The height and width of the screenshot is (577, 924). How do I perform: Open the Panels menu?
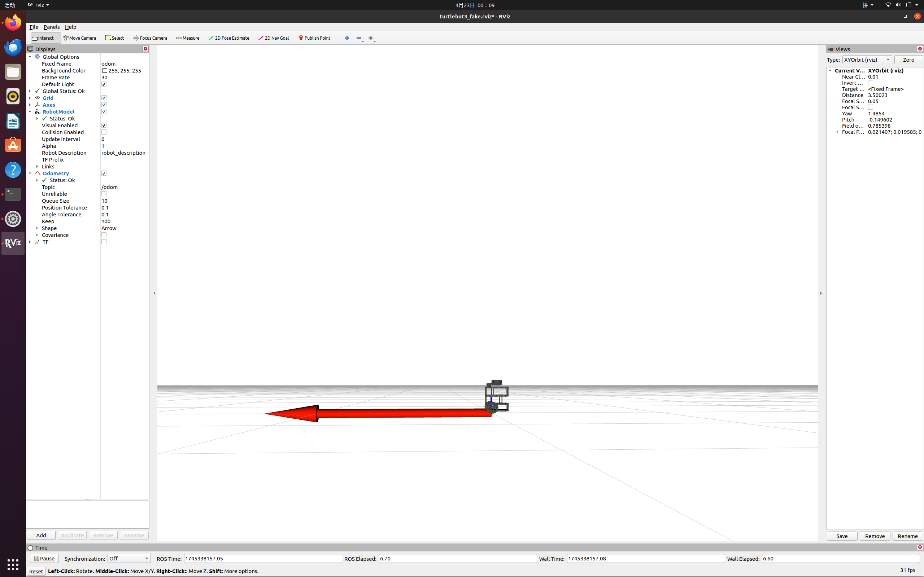[x=52, y=27]
